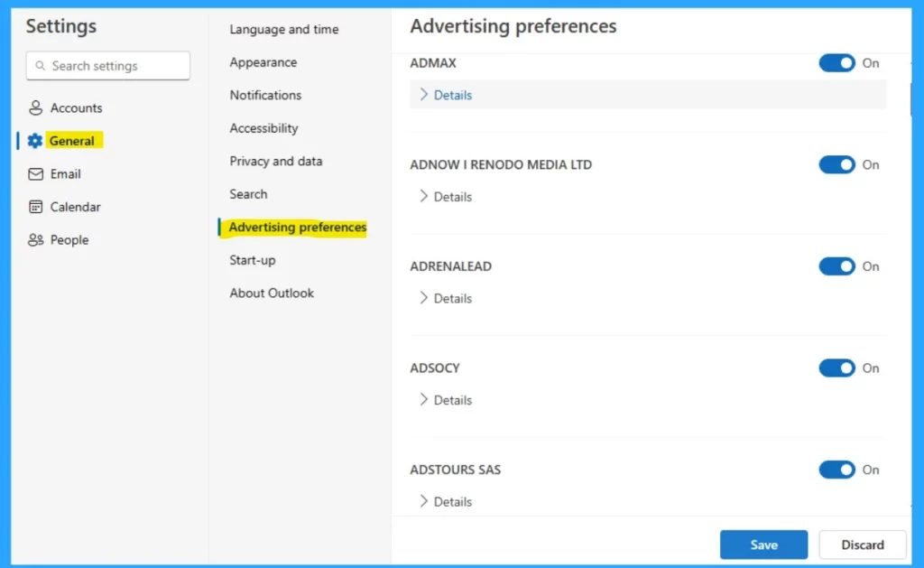Focus the Search settings input field
Image resolution: width=924 pixels, height=568 pixels.
108,66
